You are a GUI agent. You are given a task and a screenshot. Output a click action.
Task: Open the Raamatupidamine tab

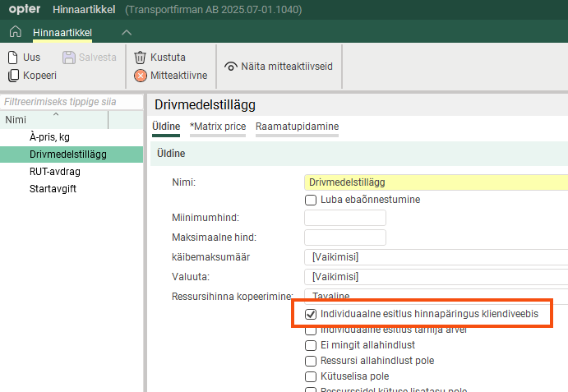click(297, 127)
